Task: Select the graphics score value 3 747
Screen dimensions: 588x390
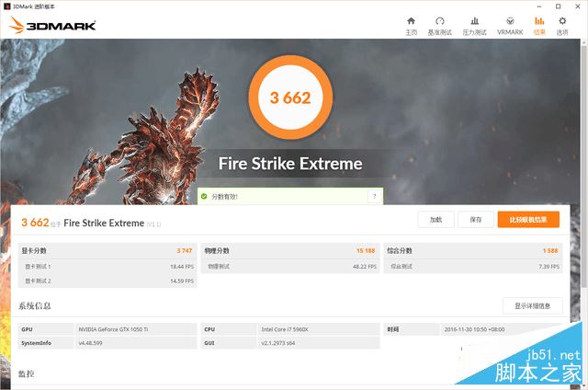Action: click(185, 251)
